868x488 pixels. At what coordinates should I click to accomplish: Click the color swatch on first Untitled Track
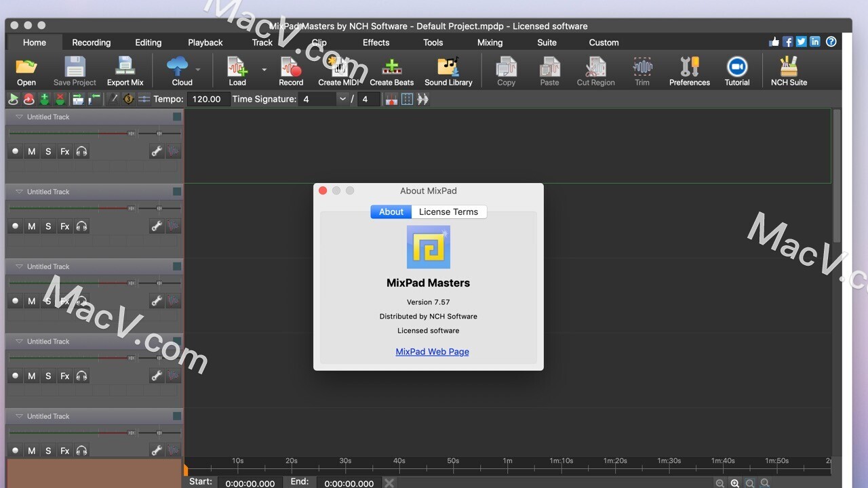point(177,117)
